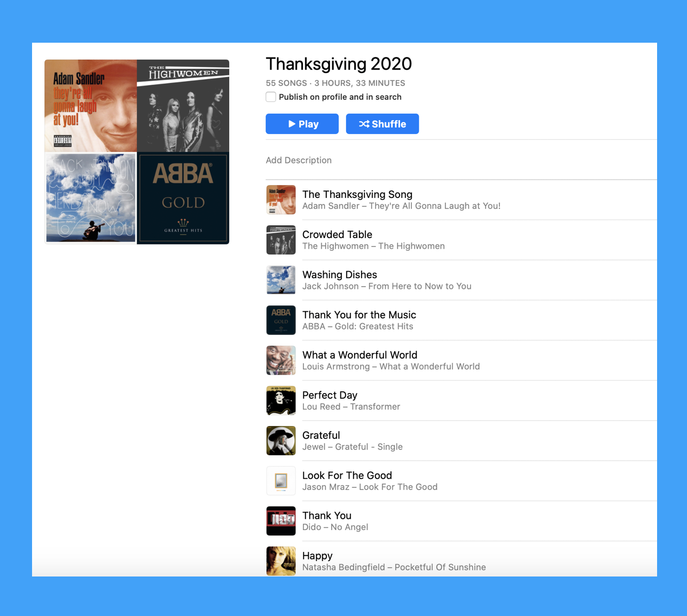
Task: Click Jewel Grateful single album art icon
Action: [281, 440]
